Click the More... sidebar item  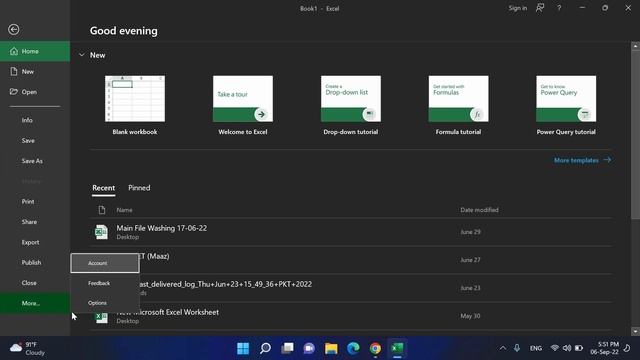(x=35, y=303)
